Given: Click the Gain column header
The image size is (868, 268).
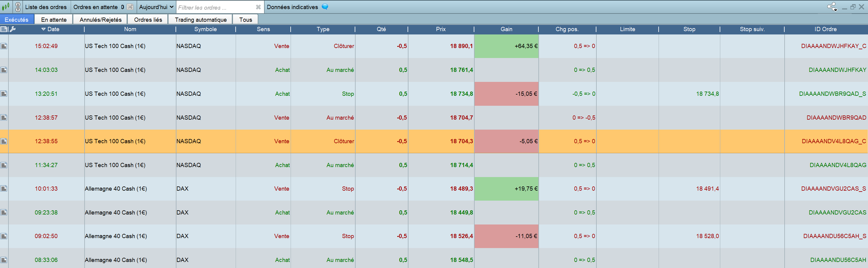Looking at the screenshot, I should [506, 29].
